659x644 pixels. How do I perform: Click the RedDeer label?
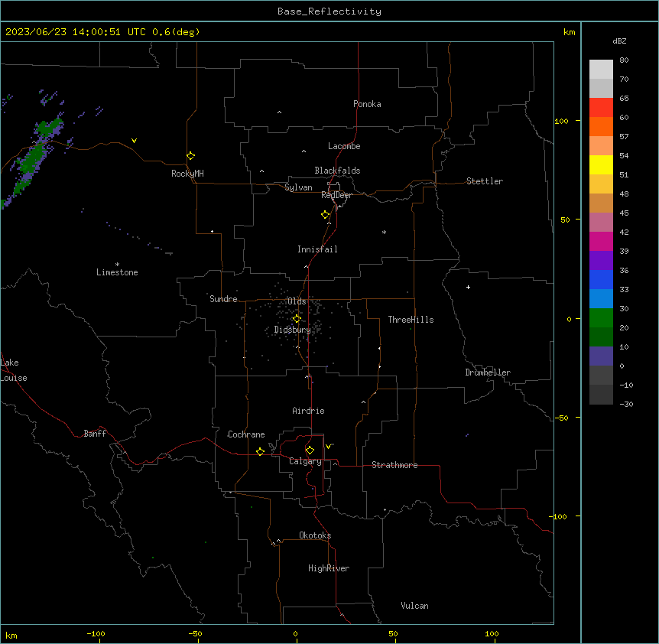coord(336,195)
